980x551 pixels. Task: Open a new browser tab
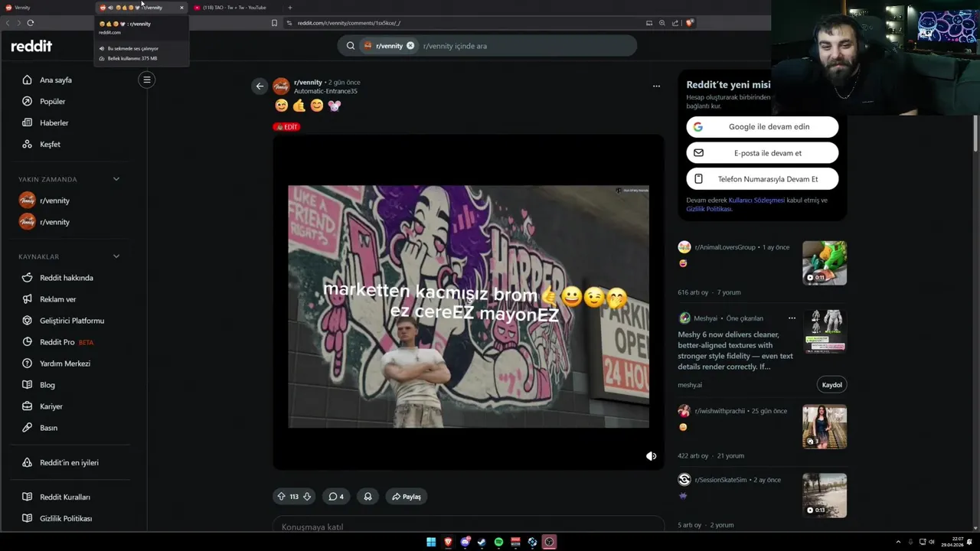289,8
